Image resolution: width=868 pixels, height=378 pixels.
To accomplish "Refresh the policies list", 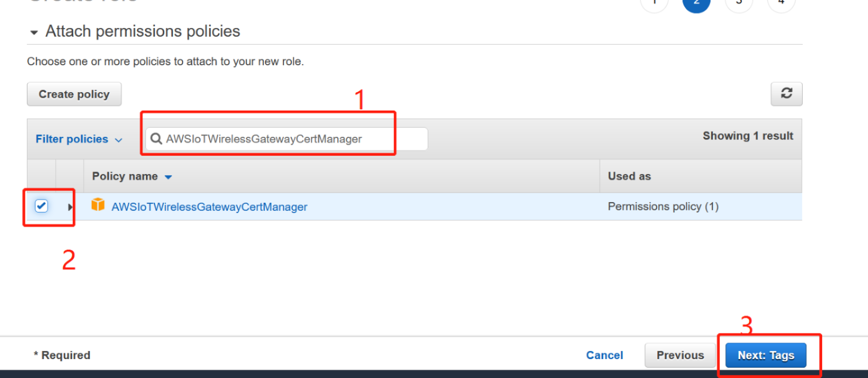I will click(787, 94).
